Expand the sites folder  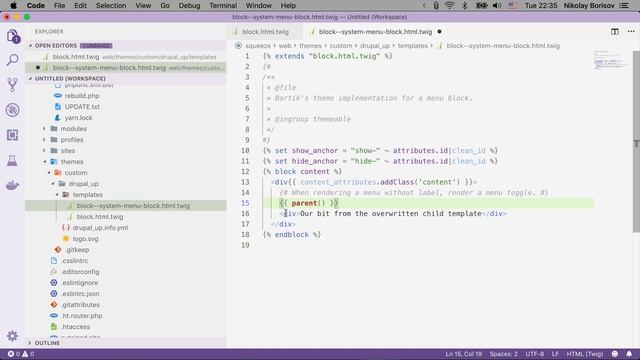tap(68, 151)
